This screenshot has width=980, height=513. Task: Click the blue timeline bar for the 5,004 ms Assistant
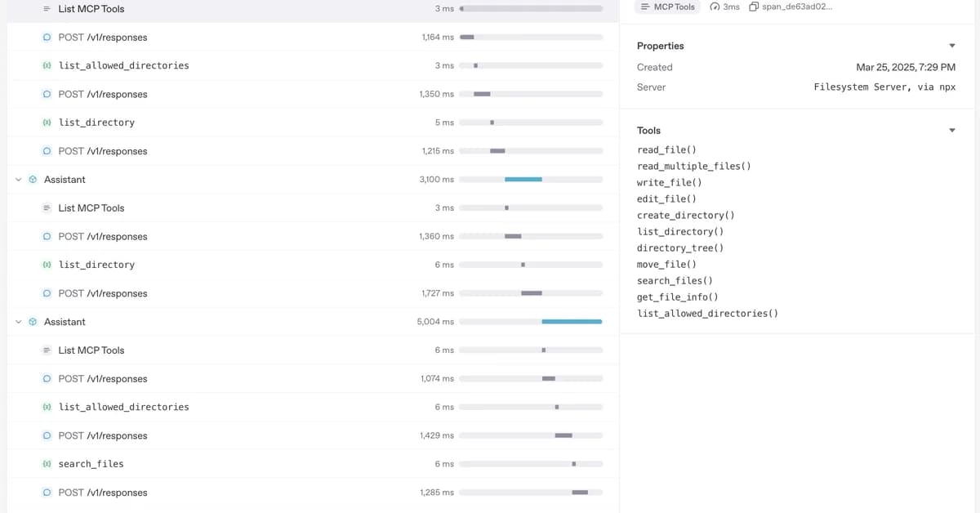coord(572,322)
